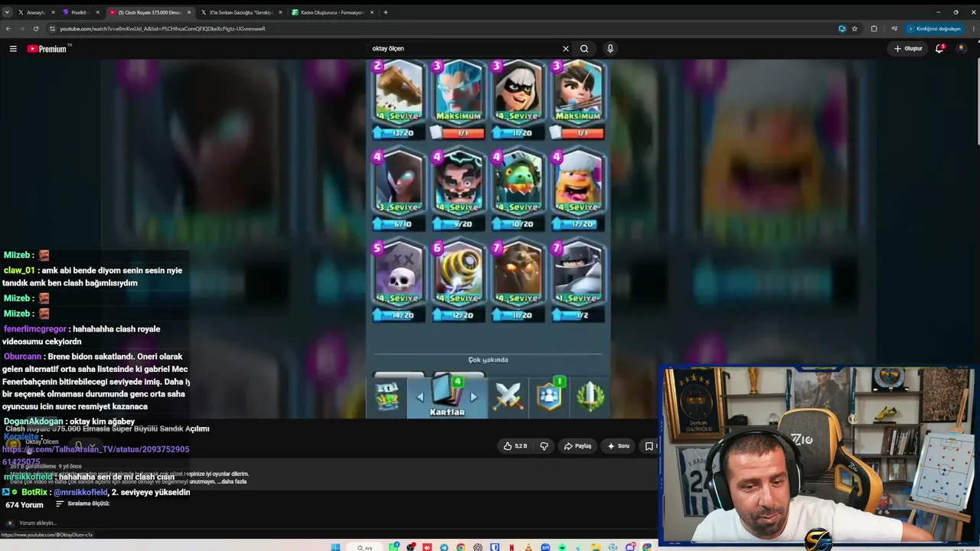Image resolution: width=980 pixels, height=551 pixels.
Task: Open the shop chest tab in game
Action: click(387, 396)
